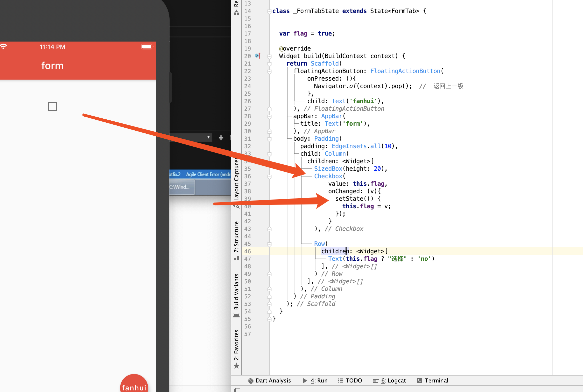Collapse the AppBar fold on line 28
The image size is (583, 392).
click(269, 116)
